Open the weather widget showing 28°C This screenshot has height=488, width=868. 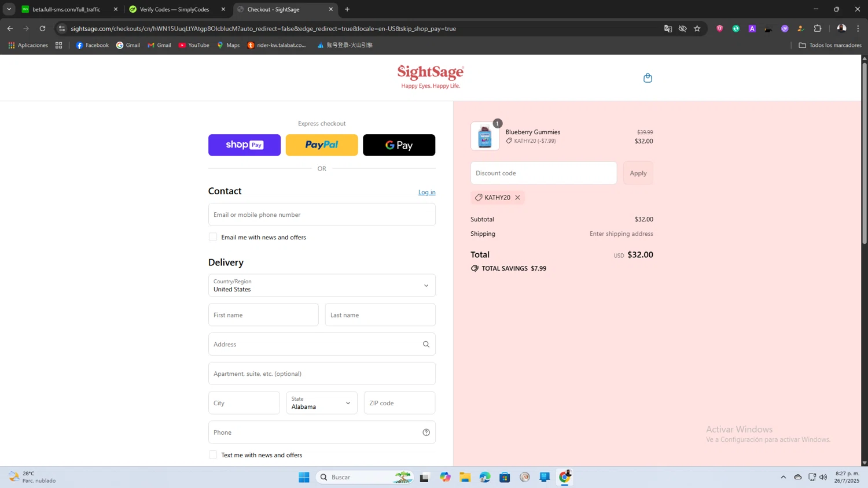point(32,478)
